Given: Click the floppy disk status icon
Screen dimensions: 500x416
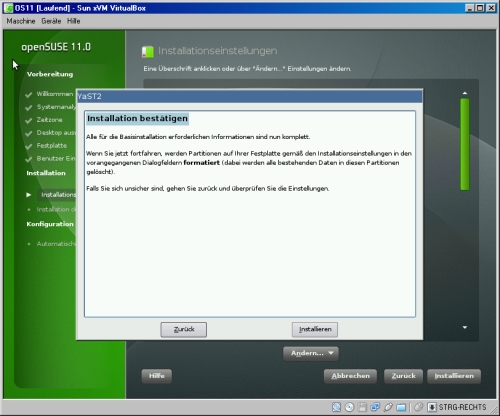Looking at the screenshot, I should click(362, 407).
